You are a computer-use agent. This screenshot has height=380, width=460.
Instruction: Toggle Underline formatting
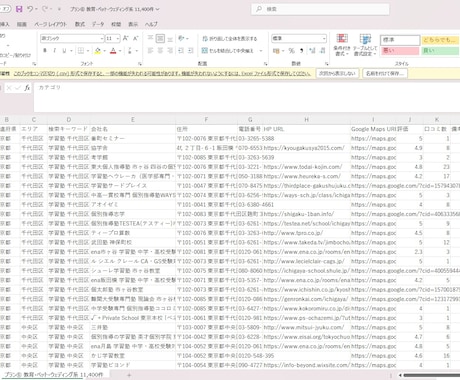pyautogui.click(x=64, y=51)
